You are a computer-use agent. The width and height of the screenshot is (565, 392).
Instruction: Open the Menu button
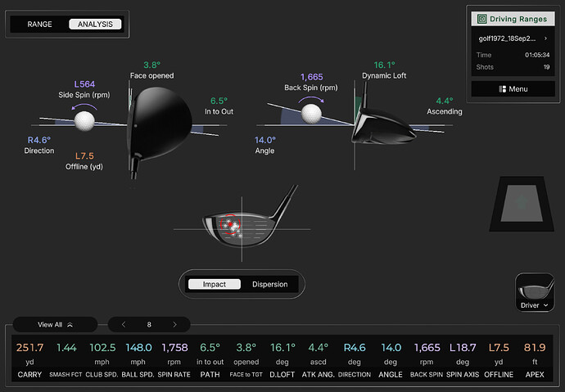[x=513, y=89]
